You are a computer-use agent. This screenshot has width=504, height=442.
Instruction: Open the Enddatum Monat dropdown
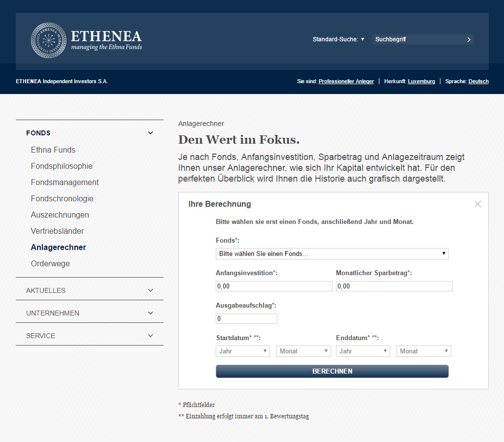tap(424, 351)
